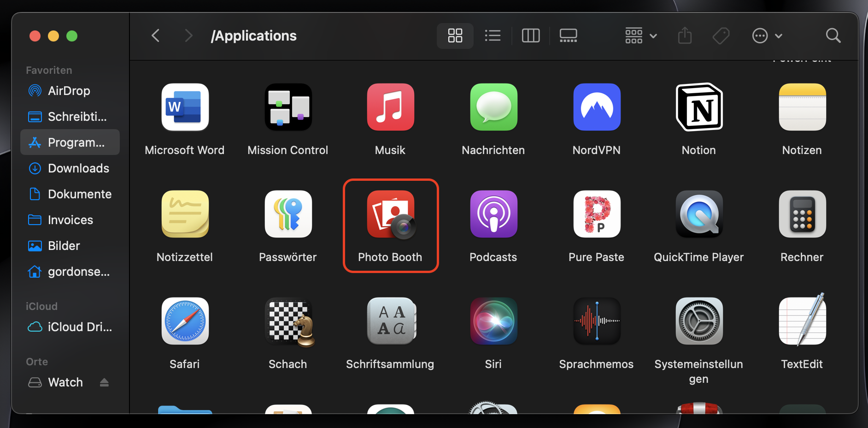Open Downloads in the sidebar
Image resolution: width=868 pixels, height=428 pixels.
click(70, 168)
